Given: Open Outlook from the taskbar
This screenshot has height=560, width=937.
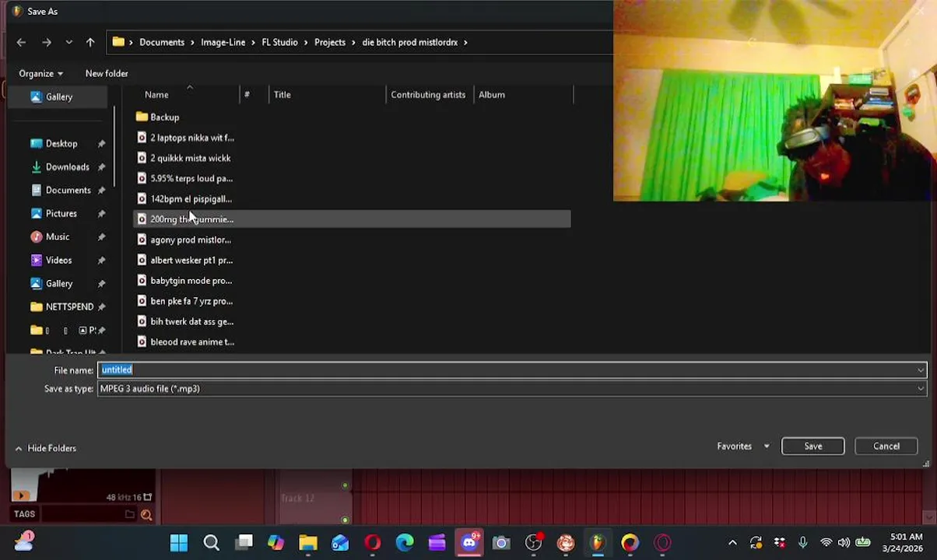Looking at the screenshot, I should pos(340,543).
